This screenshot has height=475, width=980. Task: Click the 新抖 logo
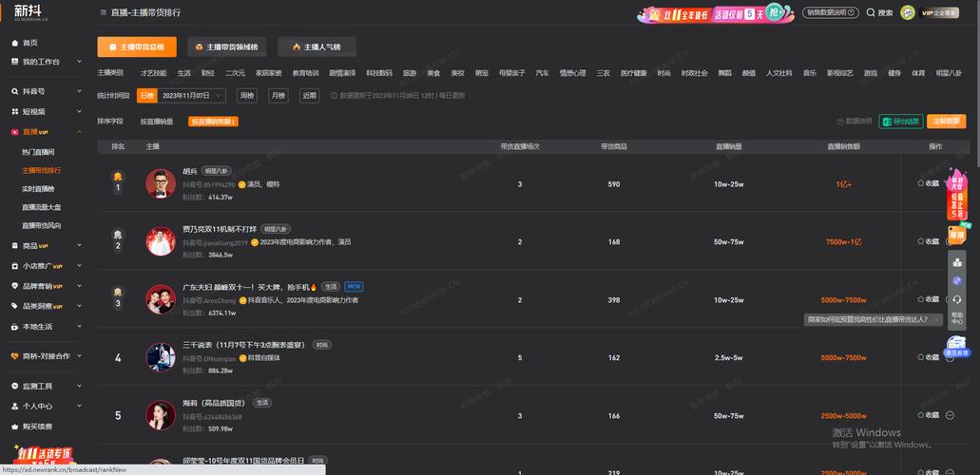tap(31, 11)
